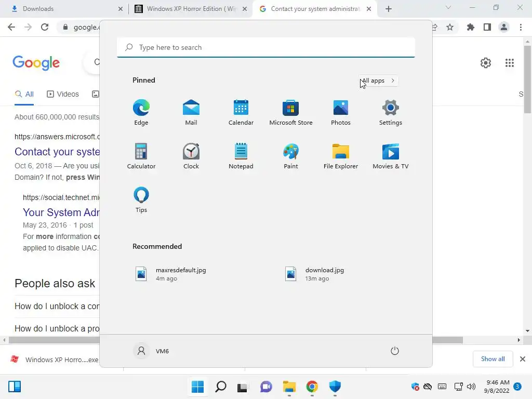Open the Widgets panel on taskbar

pyautogui.click(x=14, y=387)
